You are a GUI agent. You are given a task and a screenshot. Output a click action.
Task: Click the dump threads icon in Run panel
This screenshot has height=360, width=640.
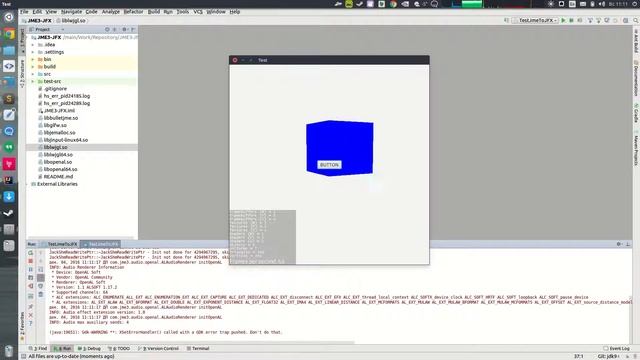[31, 278]
